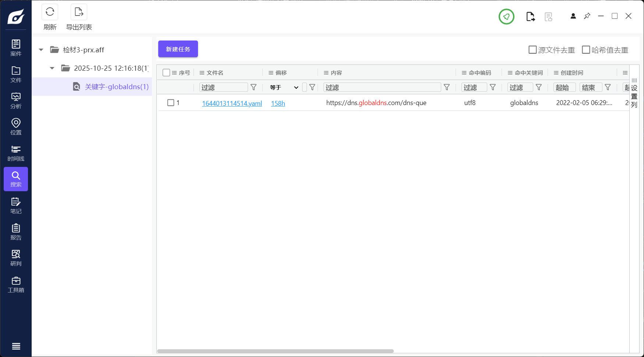Click the 刷新 refresh icon
Screen dimensions: 644x357
pos(50,12)
